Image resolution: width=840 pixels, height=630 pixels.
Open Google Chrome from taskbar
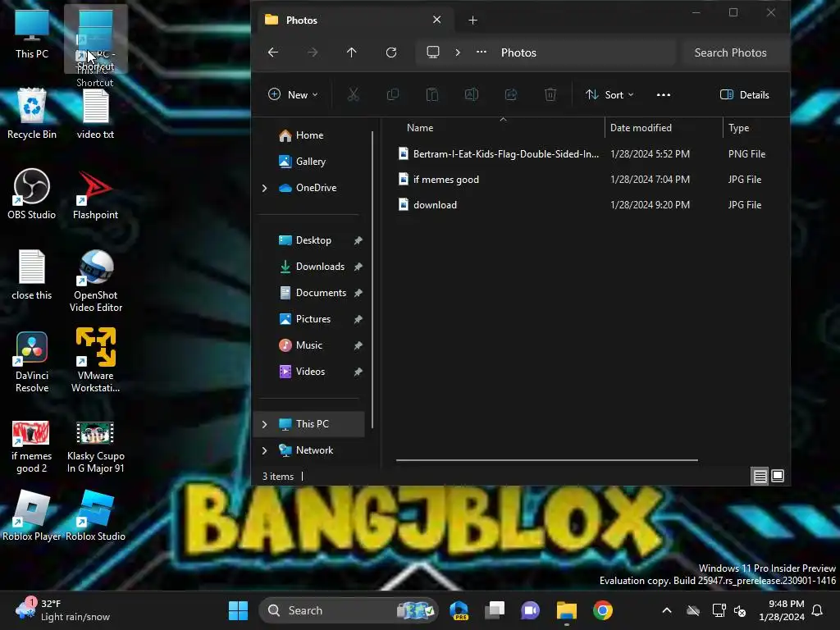(603, 610)
